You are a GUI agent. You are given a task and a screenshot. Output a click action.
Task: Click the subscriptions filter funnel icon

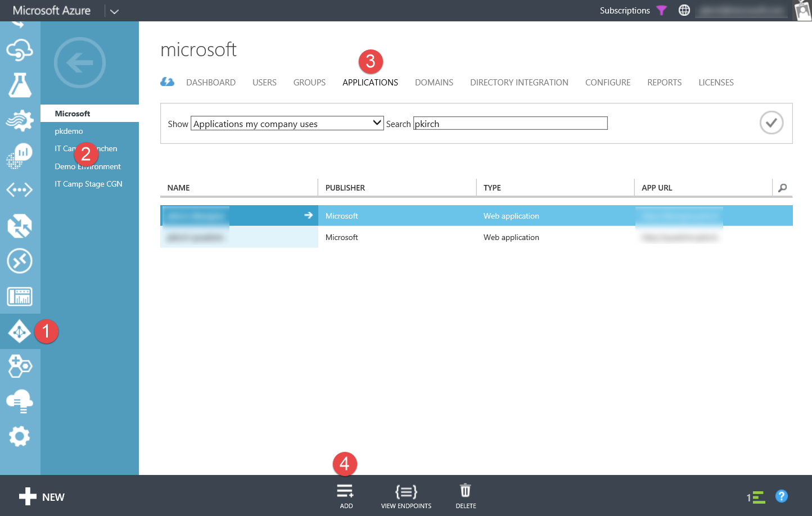click(x=662, y=11)
